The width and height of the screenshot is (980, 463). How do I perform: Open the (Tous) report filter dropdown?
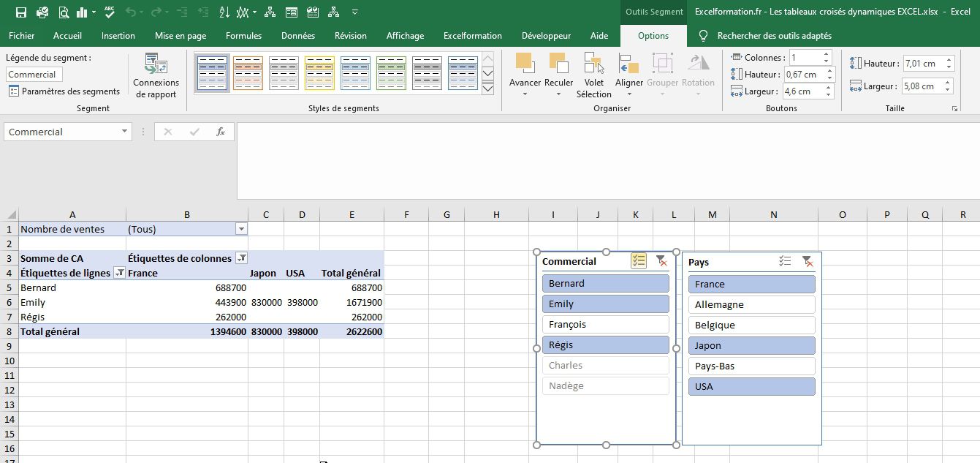pos(241,229)
